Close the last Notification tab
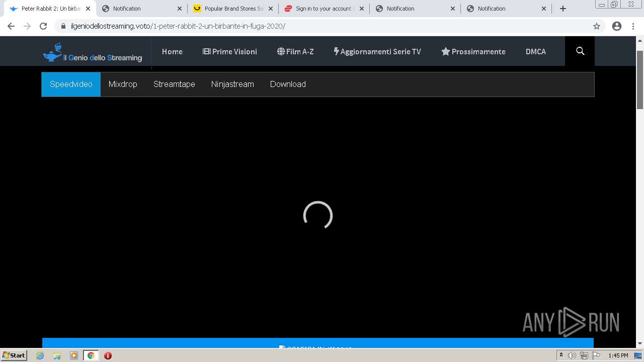Viewport: 644px width, 362px height. click(544, 9)
